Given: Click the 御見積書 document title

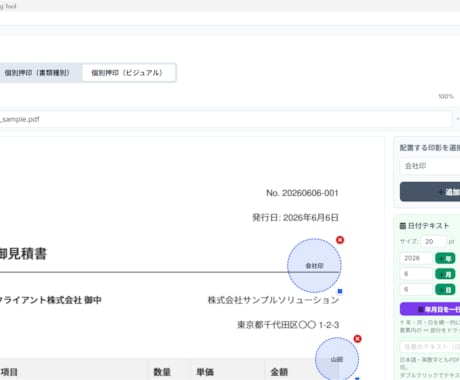Looking at the screenshot, I should [23, 254].
